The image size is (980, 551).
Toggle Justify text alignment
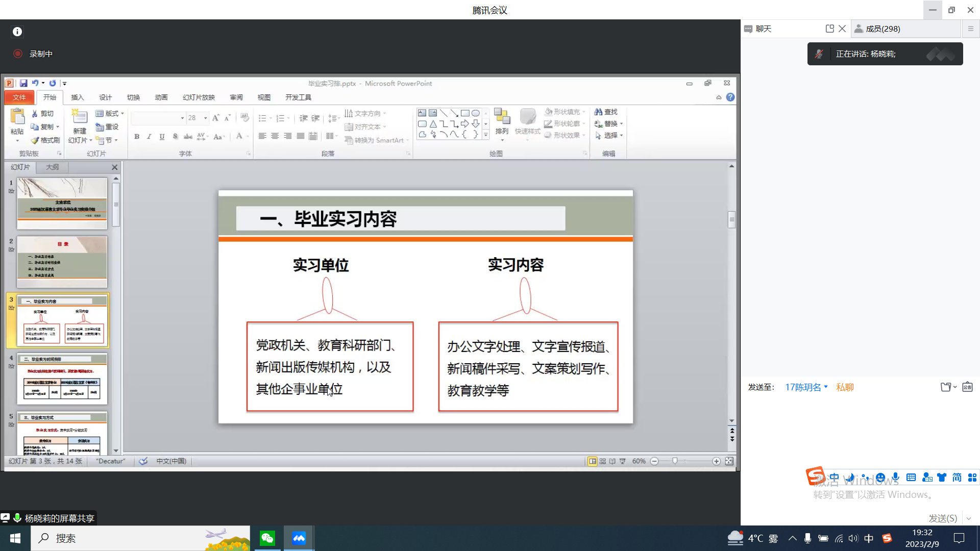pos(301,136)
